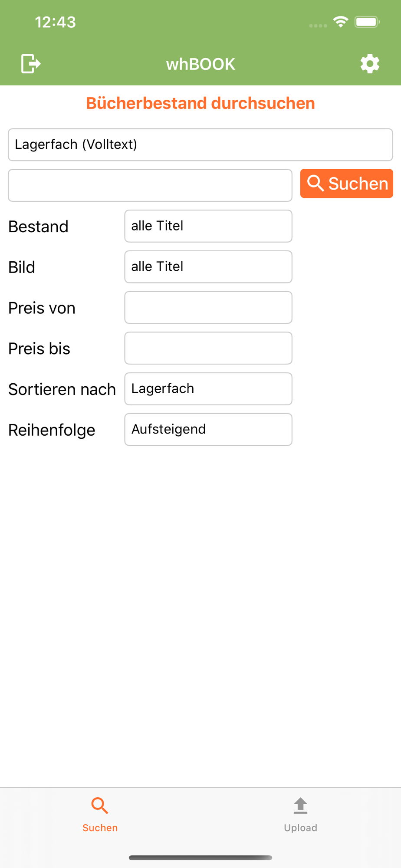Select the Suchen tab label
Screen dimensions: 401x868
[x=100, y=828]
